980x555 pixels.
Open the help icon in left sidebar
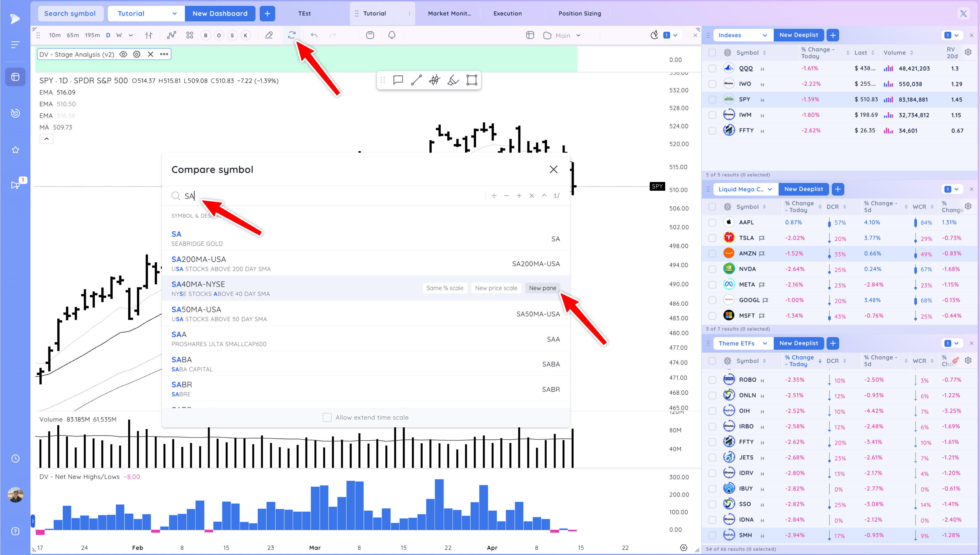[x=15, y=531]
